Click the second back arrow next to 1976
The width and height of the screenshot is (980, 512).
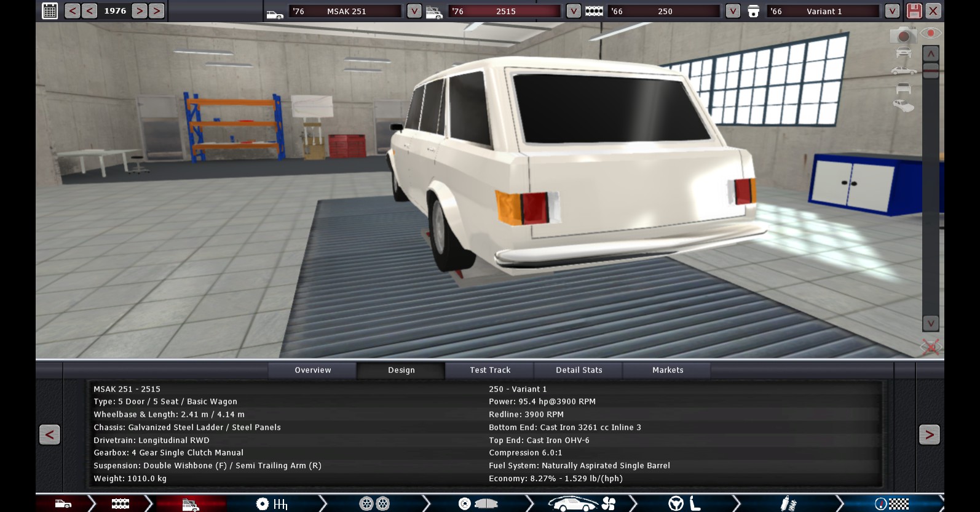click(x=90, y=10)
